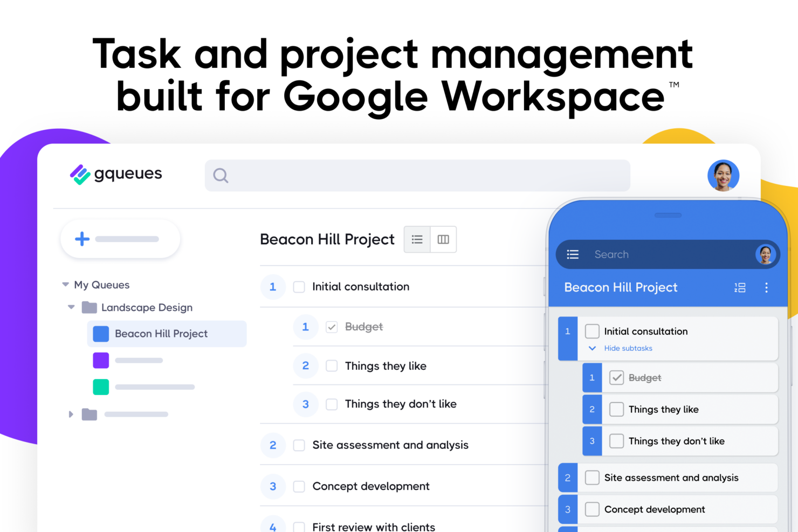The height and width of the screenshot is (532, 798).
Task: Open the Landscape Design folder icon
Action: 89,307
